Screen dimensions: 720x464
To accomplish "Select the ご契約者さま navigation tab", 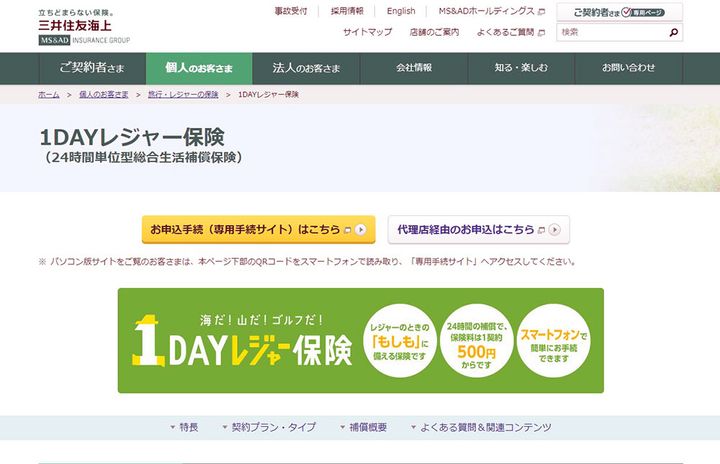I will coord(92,68).
